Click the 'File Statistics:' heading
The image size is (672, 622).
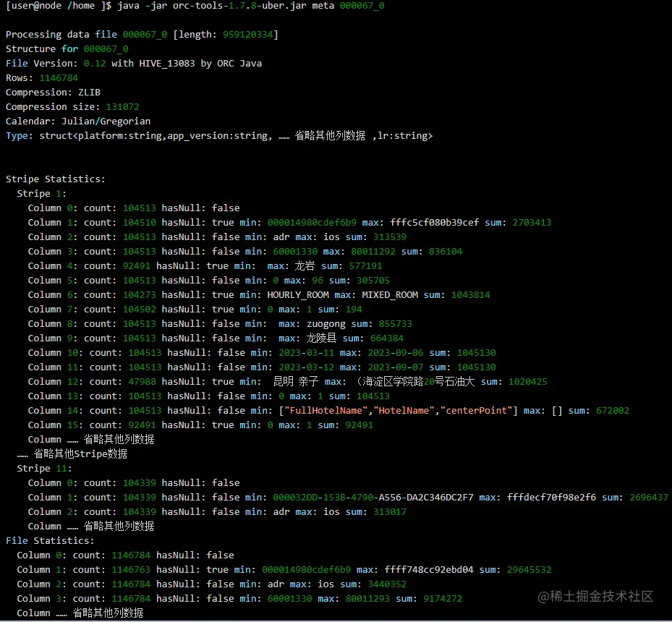click(x=50, y=541)
